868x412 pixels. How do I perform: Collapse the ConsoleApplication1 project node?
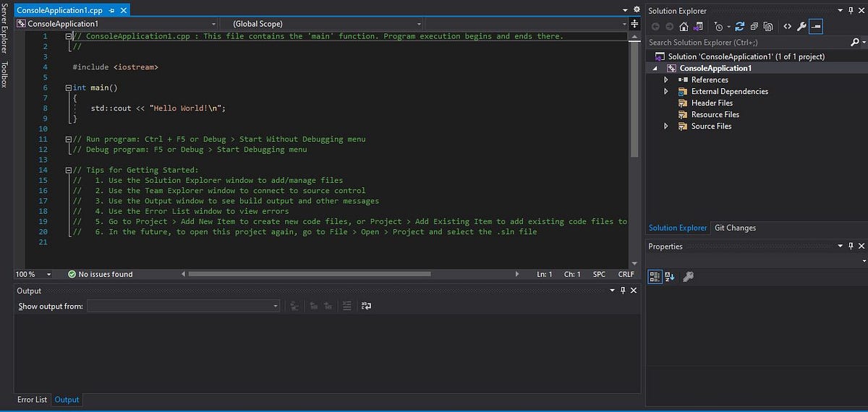(x=656, y=68)
